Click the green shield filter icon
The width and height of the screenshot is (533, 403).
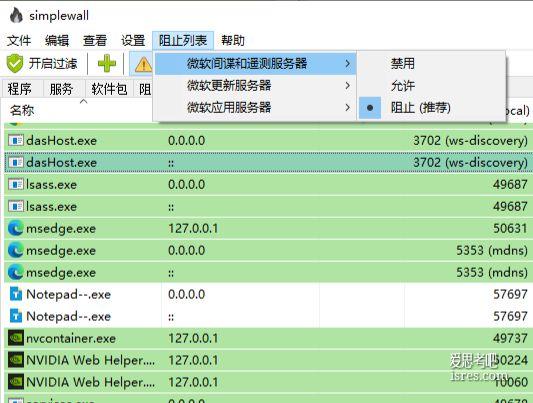point(15,64)
